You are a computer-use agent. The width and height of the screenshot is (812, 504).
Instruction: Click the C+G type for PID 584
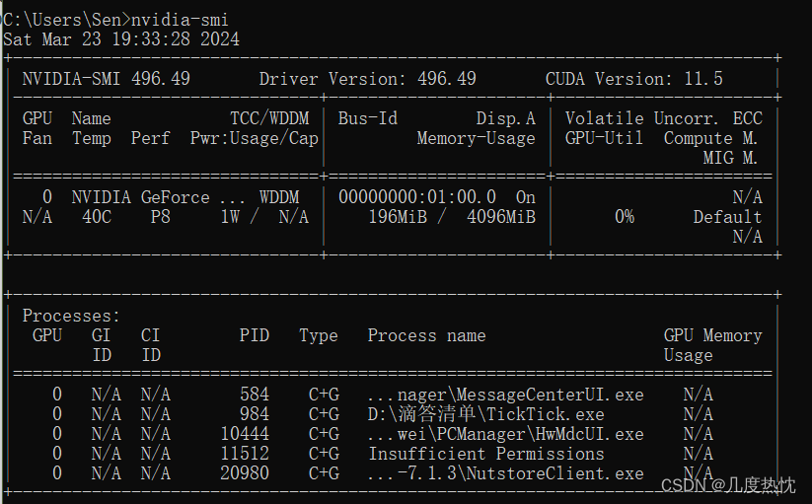[x=325, y=395]
